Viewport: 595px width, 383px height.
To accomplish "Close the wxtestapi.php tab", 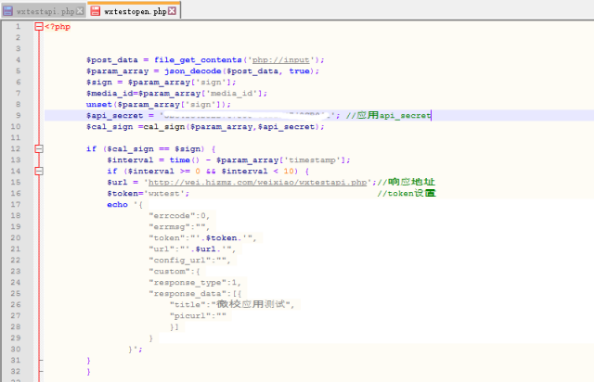I will (x=80, y=11).
